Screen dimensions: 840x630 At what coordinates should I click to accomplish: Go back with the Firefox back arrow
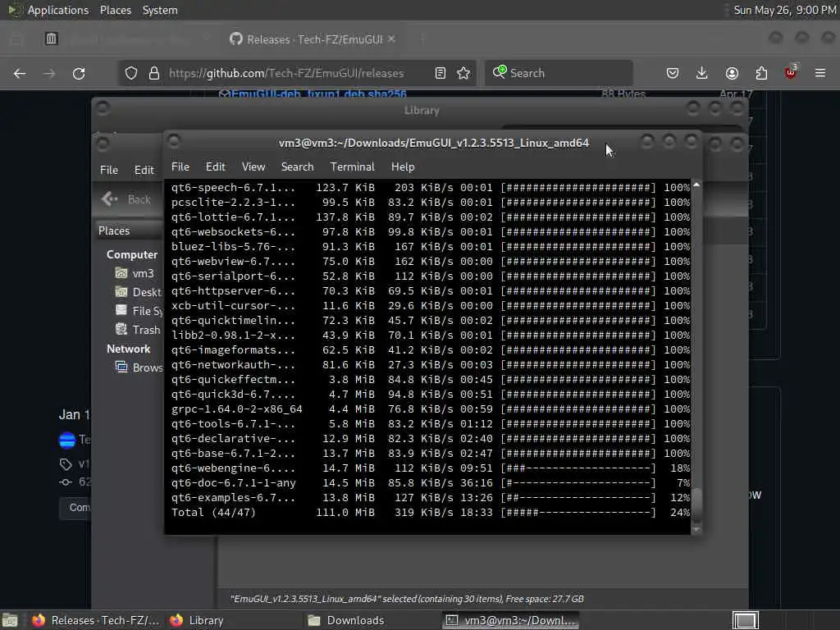(x=20, y=73)
